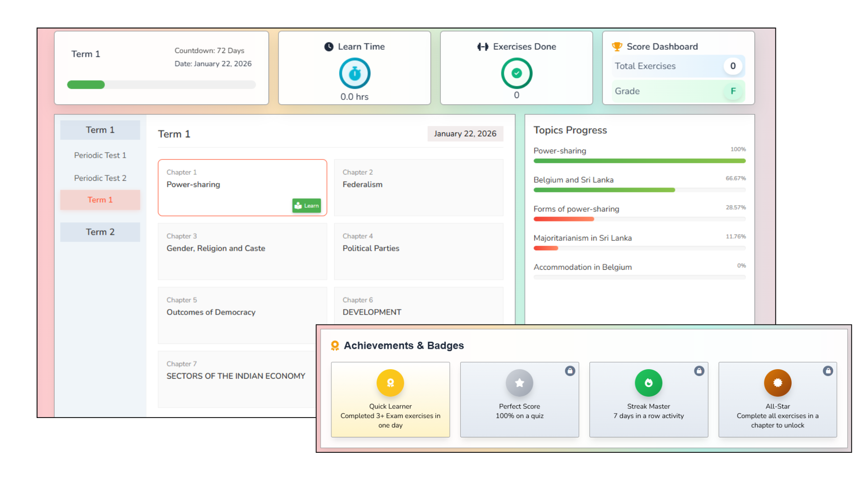The image size is (868, 488).
Task: Select the highlighted Term 1 sidebar item
Action: point(100,200)
